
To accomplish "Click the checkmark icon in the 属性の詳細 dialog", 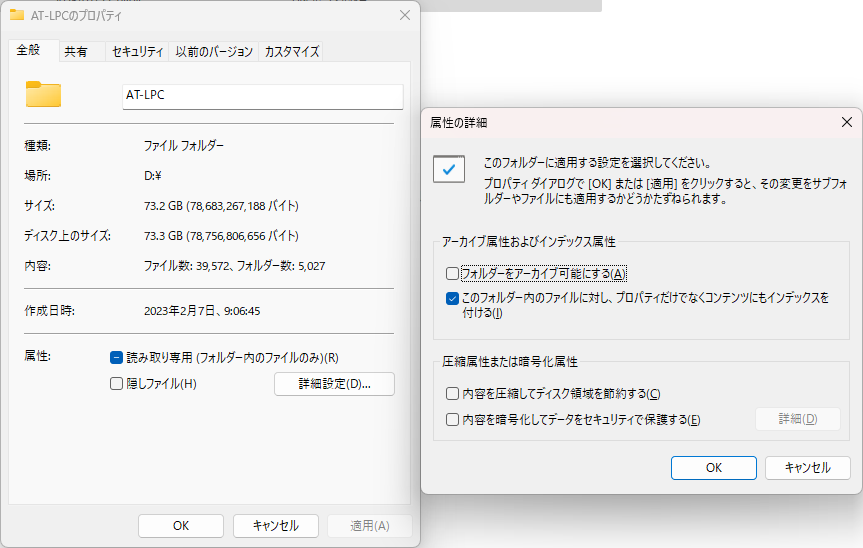I will tap(449, 169).
